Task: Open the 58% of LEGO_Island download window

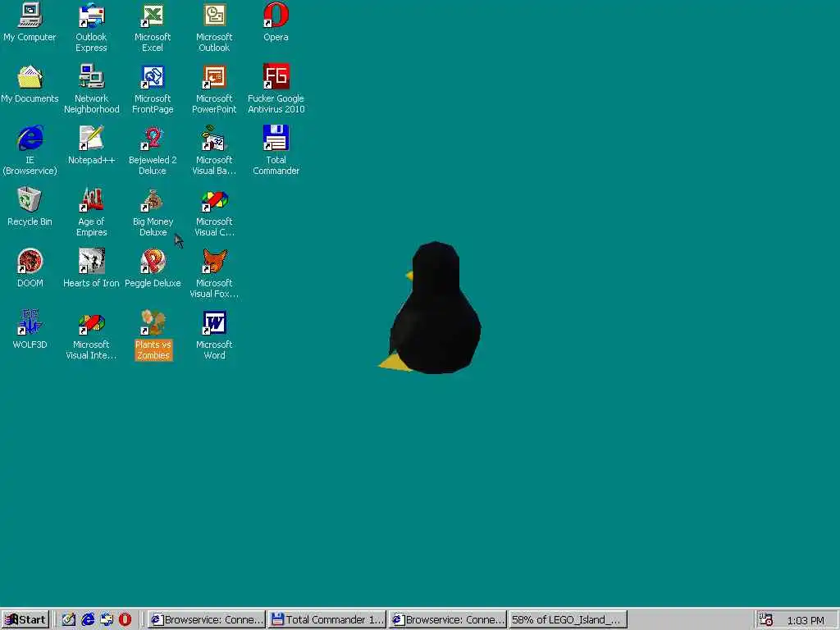Action: [x=568, y=620]
